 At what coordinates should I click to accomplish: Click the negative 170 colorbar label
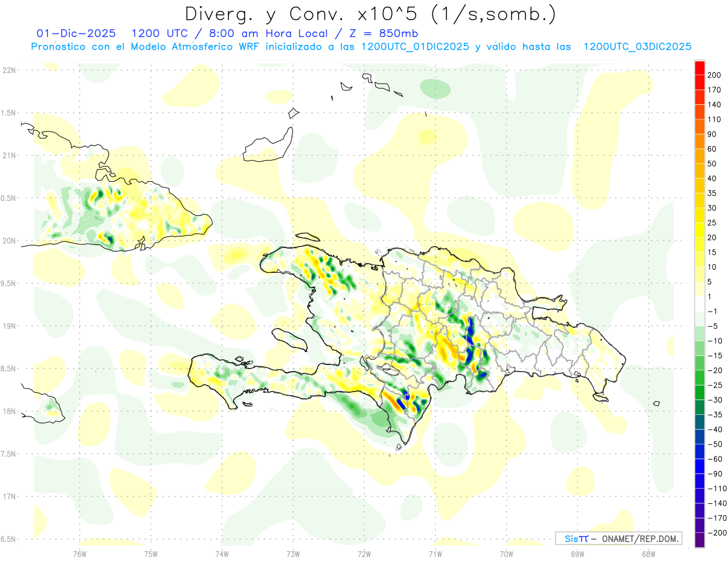716,518
